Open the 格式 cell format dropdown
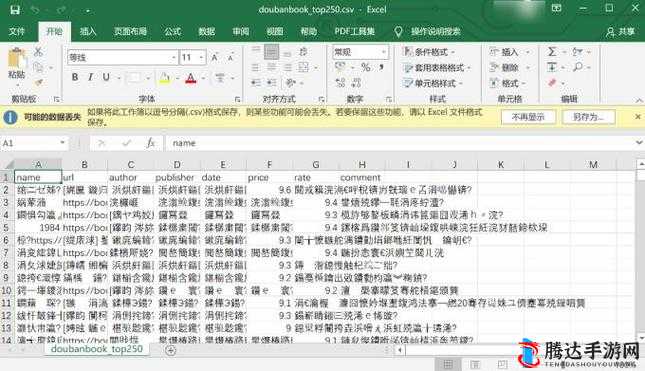This screenshot has width=645, height=371. [x=508, y=83]
